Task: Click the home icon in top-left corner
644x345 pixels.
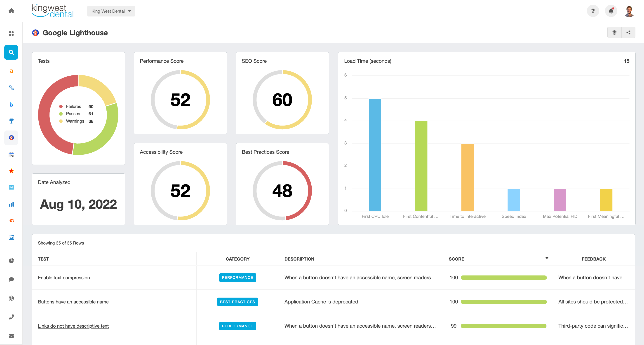Action: (x=11, y=11)
